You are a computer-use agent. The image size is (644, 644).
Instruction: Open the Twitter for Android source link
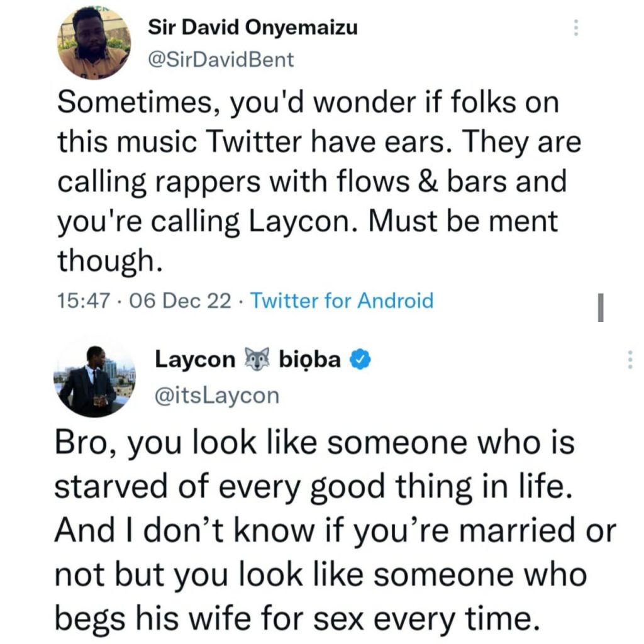341,301
